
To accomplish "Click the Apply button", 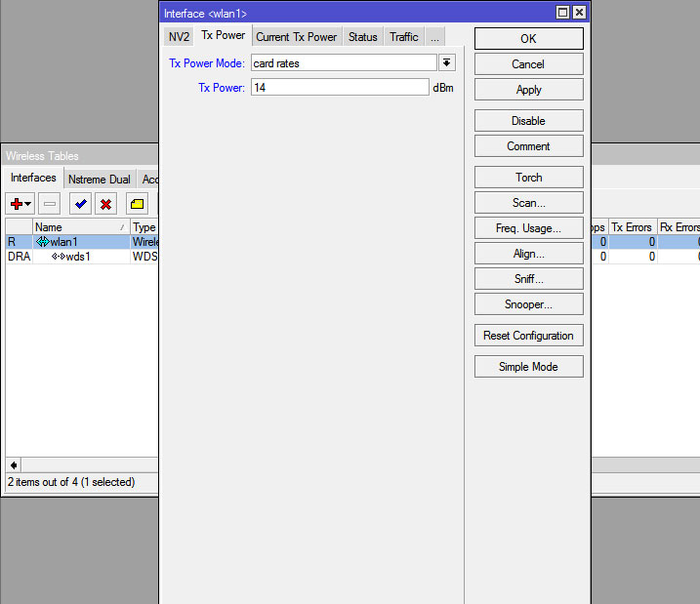I will [x=528, y=90].
